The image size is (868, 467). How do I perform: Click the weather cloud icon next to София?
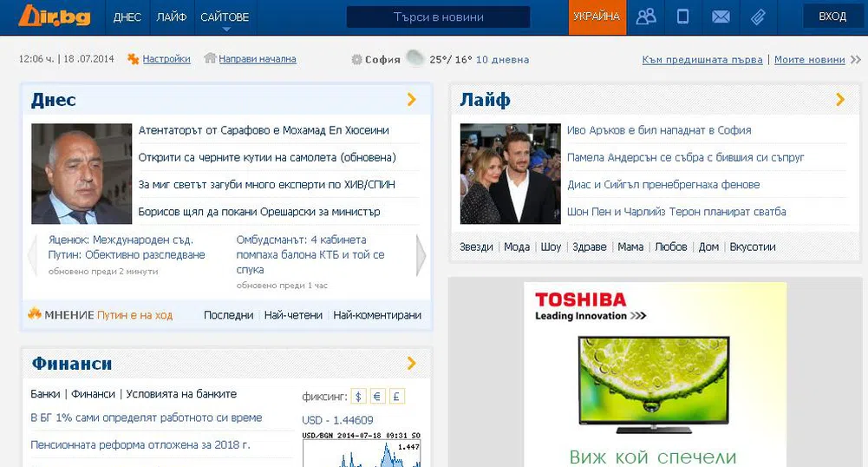click(x=416, y=59)
